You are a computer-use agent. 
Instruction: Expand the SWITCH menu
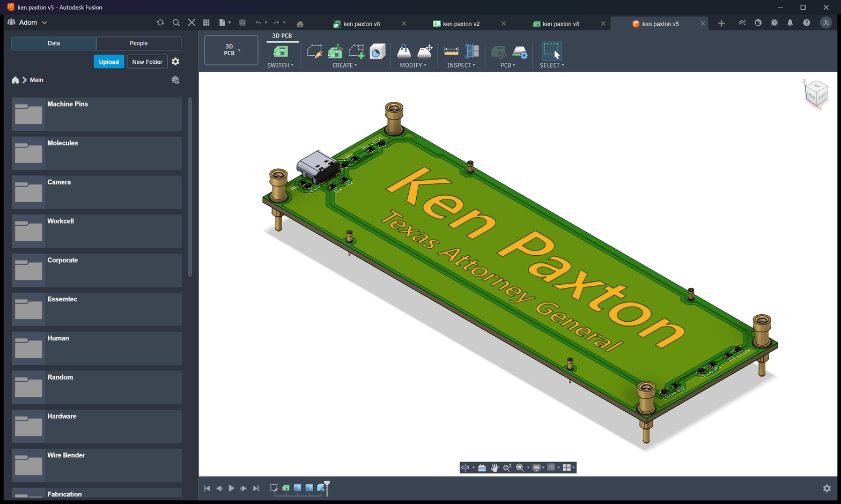pyautogui.click(x=281, y=65)
